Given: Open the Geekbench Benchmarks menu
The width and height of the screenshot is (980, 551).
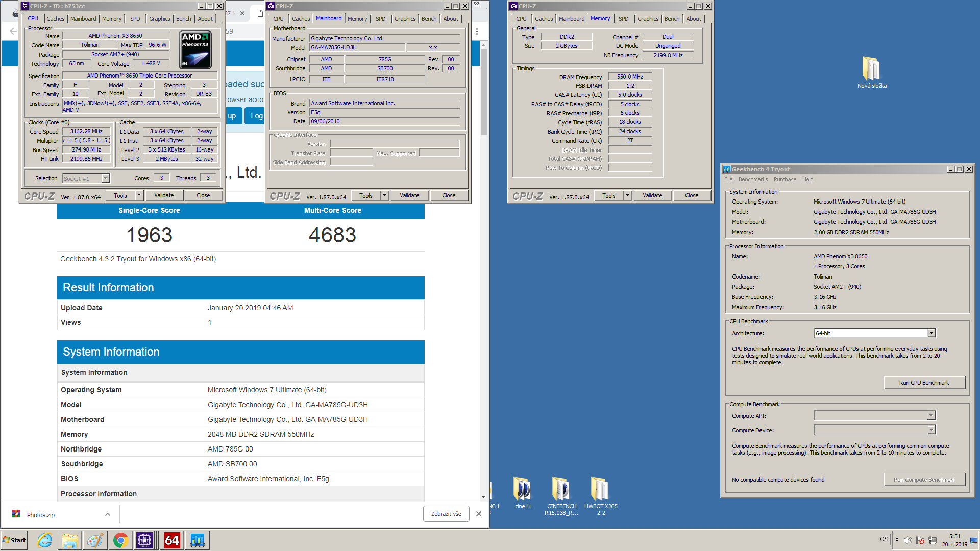Looking at the screenshot, I should [x=753, y=179].
